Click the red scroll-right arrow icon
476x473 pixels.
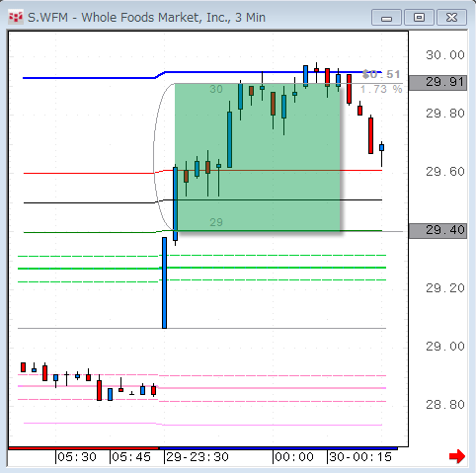coord(457,456)
